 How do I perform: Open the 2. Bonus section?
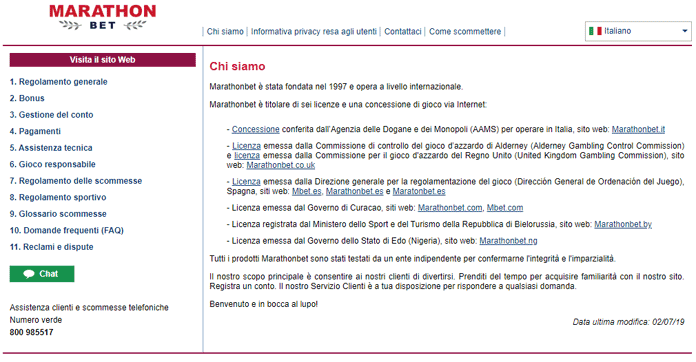[x=27, y=98]
